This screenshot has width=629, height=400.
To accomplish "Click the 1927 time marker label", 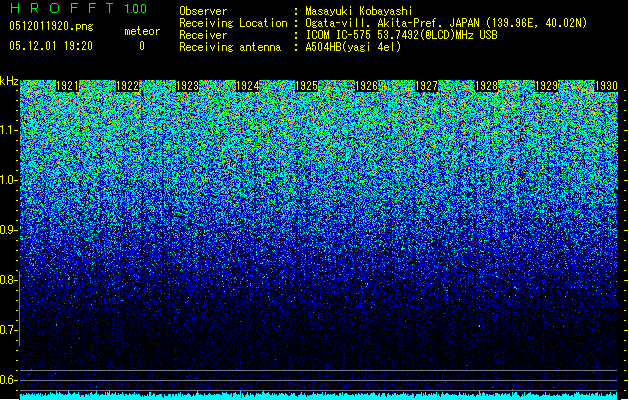I will click(426, 86).
